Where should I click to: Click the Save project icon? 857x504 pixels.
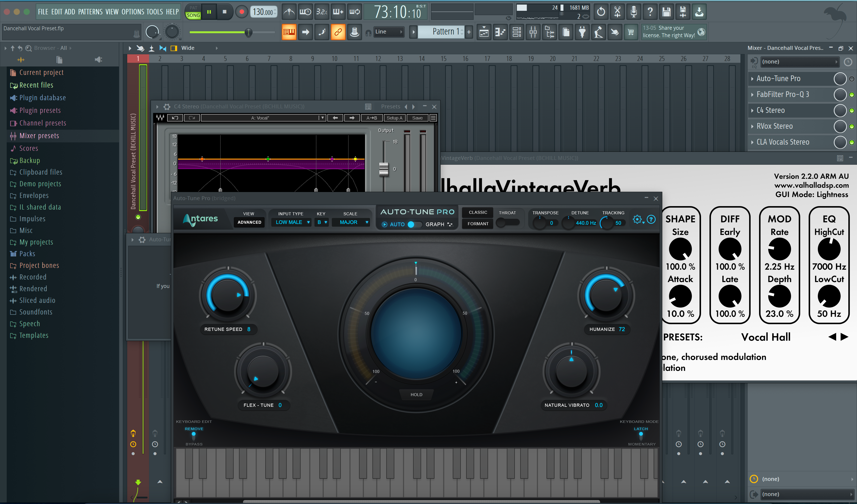[x=666, y=12]
